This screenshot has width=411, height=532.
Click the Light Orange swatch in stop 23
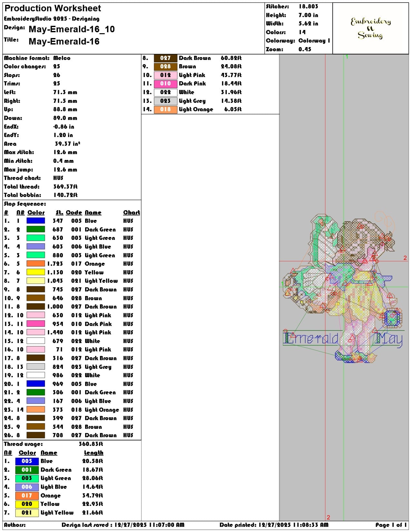[x=35, y=409]
